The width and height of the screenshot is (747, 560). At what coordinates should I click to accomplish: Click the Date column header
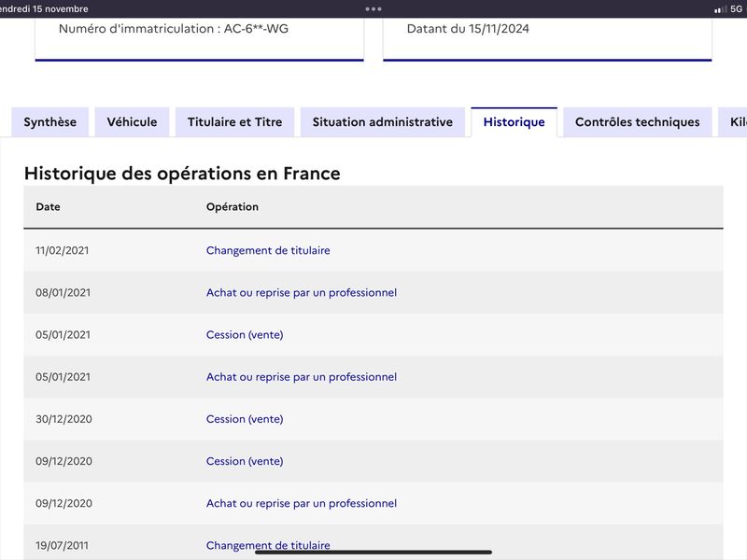tap(49, 206)
